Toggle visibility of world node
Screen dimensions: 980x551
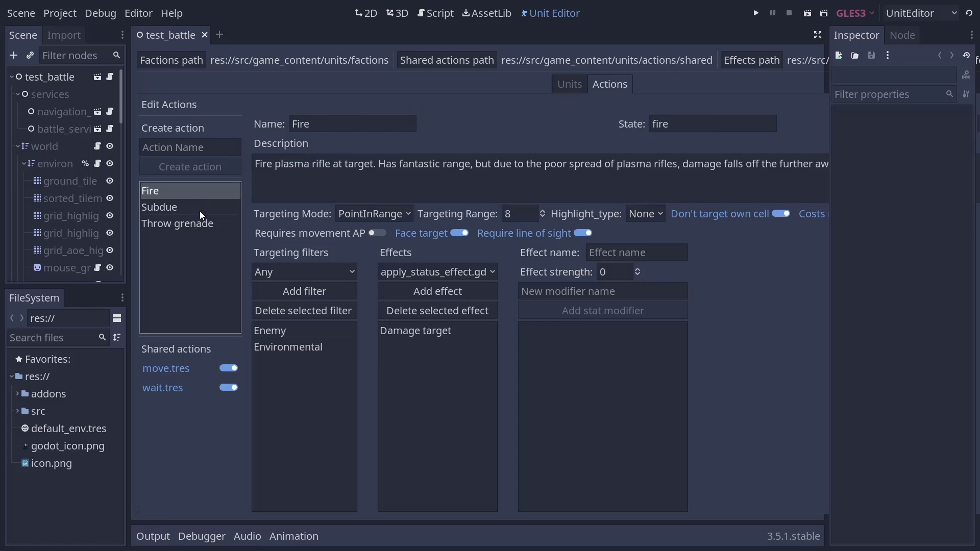click(110, 146)
